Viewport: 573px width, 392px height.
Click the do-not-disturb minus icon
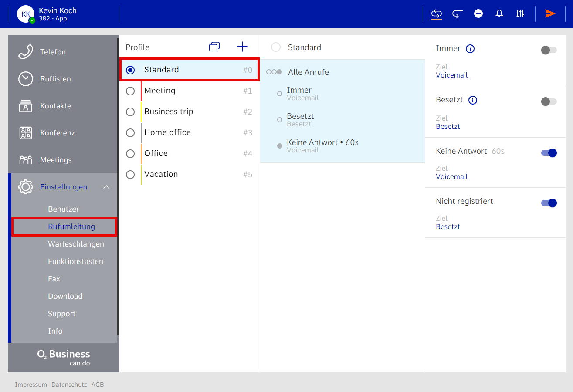click(478, 14)
